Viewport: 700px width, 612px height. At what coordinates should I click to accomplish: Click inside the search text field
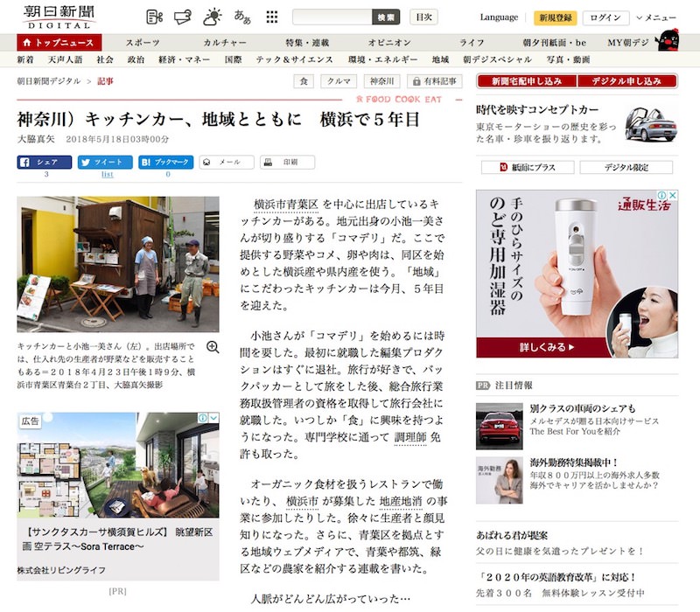(331, 17)
